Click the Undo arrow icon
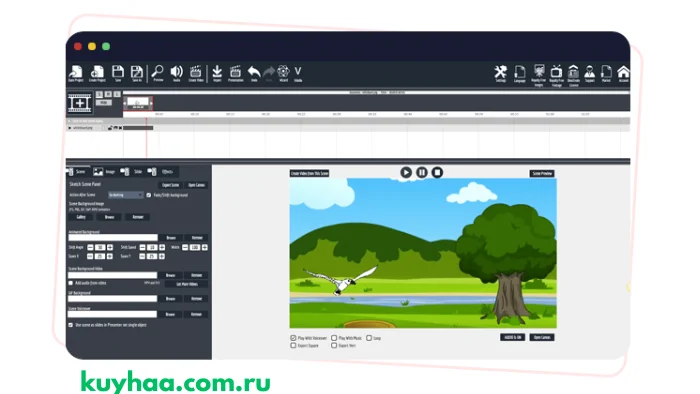 pos(254,74)
